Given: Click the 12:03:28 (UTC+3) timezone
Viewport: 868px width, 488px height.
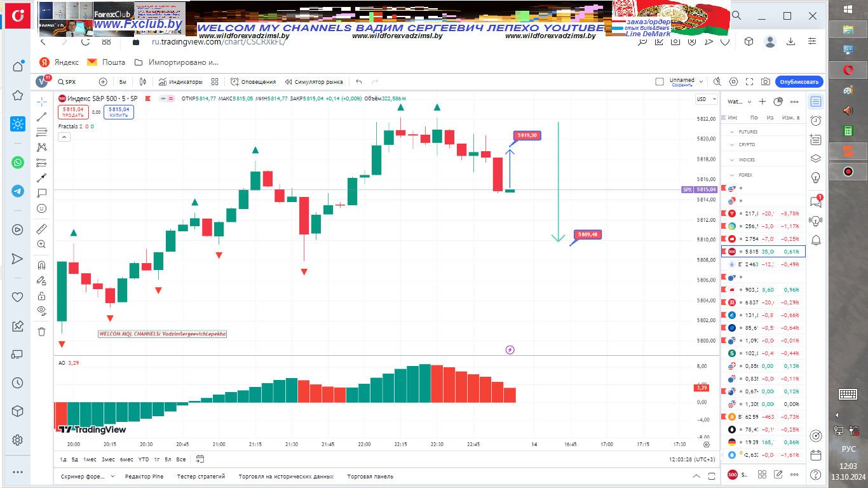Looking at the screenshot, I should point(692,459).
